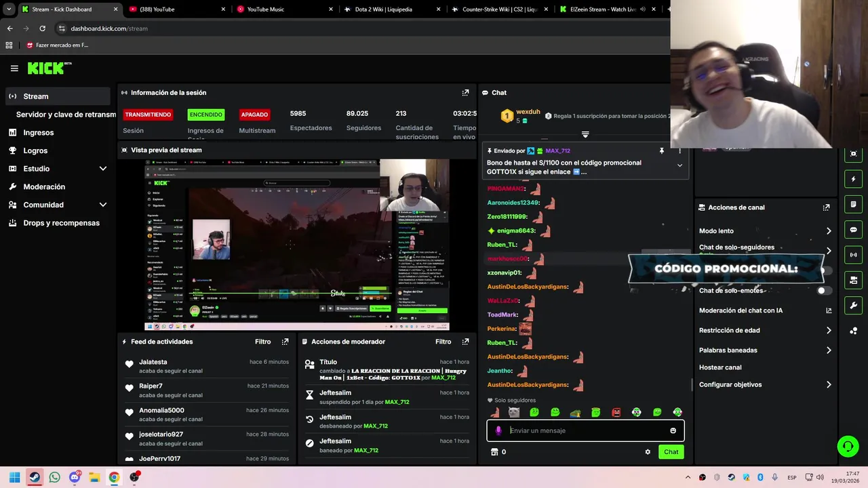Pop out the Feed de actividades panel
Screen dimensions: 868x488
285,342
